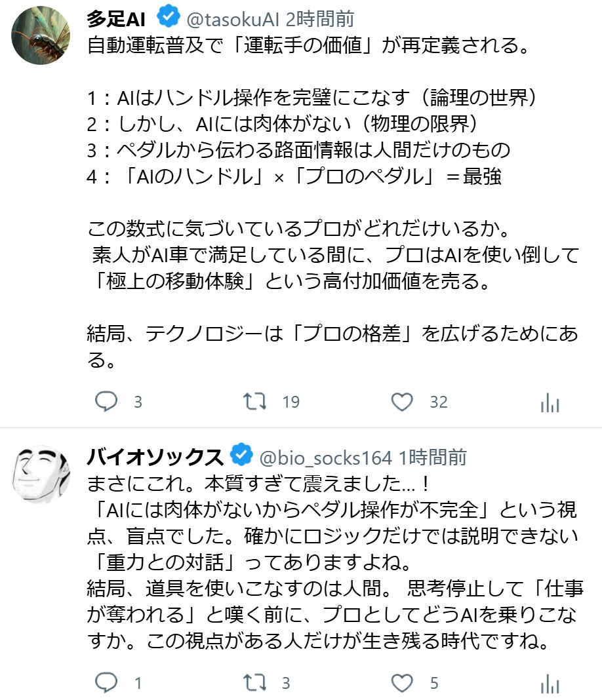This screenshot has height=700, width=602.
Task: Click retweet count 19 on first tweet
Action: pos(291,402)
